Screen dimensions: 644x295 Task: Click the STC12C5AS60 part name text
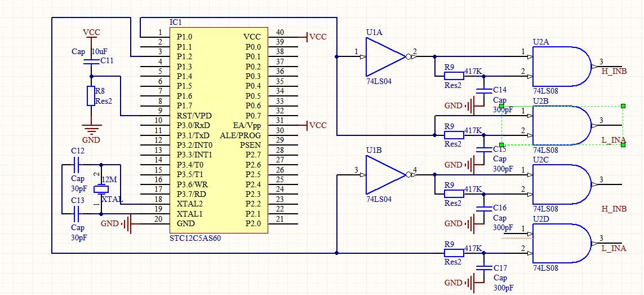(x=196, y=238)
